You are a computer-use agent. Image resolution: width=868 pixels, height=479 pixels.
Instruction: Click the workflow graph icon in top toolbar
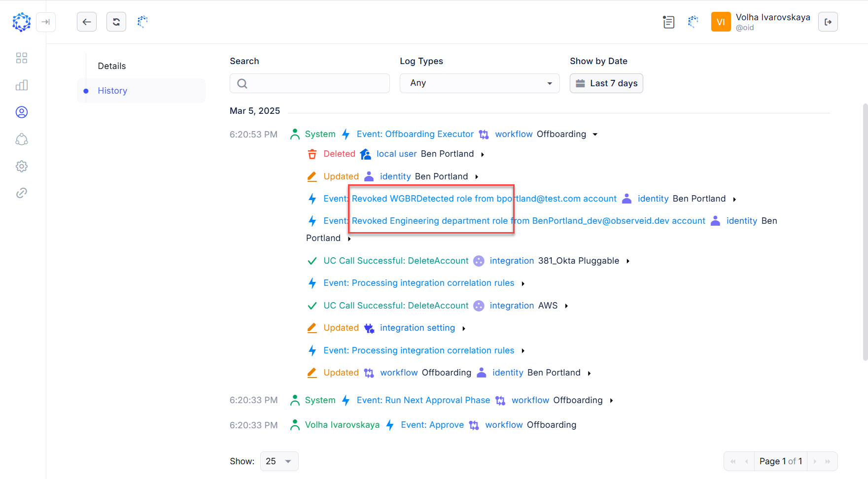[693, 22]
